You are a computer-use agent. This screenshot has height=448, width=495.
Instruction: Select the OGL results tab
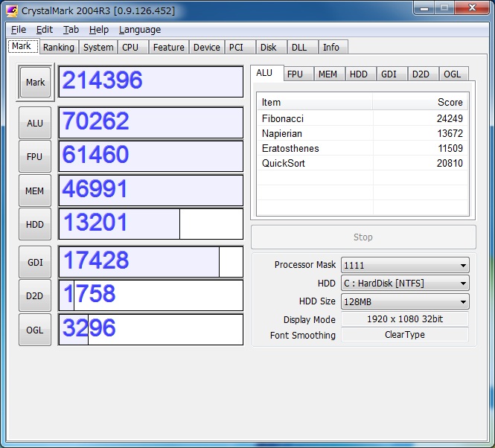click(x=452, y=74)
